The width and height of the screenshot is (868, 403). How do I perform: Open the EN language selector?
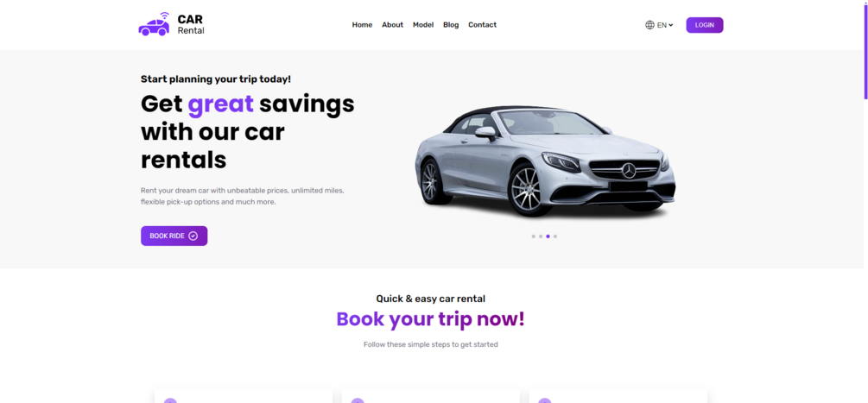click(659, 25)
